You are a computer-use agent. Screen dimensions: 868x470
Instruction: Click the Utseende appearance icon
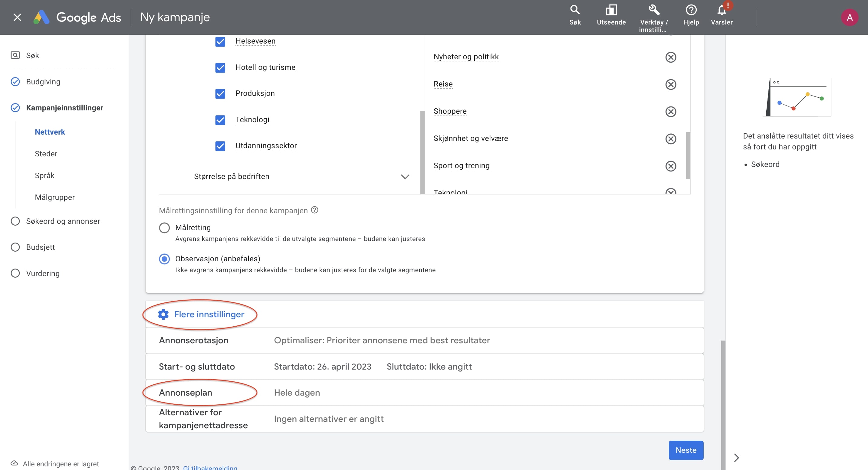point(611,10)
